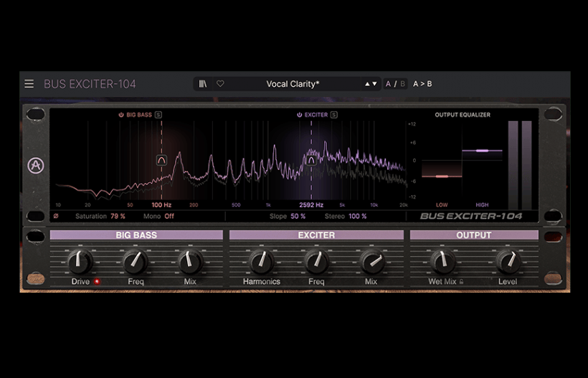Click the LOW band label

pyautogui.click(x=442, y=204)
